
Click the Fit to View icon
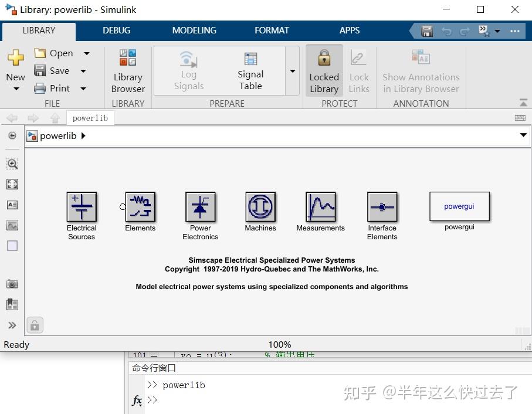[x=12, y=184]
